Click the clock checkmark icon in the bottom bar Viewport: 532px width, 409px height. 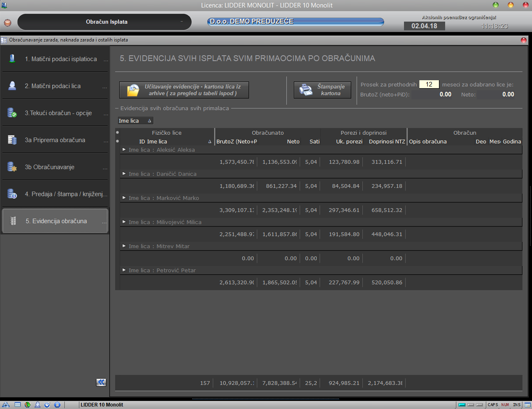[47, 404]
